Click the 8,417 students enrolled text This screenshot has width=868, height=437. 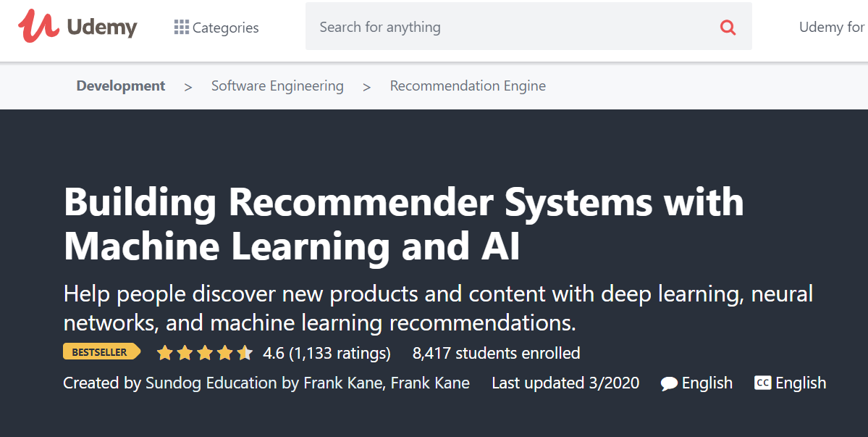click(x=496, y=353)
